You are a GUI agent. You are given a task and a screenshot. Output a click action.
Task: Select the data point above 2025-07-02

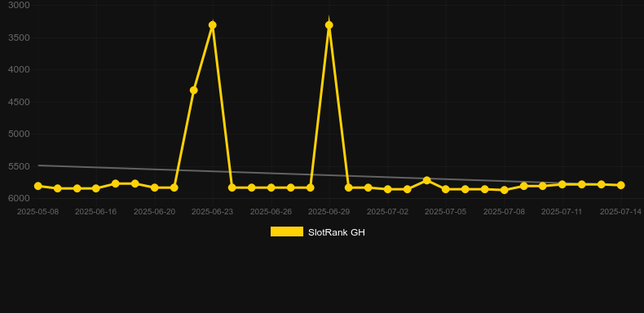[x=387, y=189]
